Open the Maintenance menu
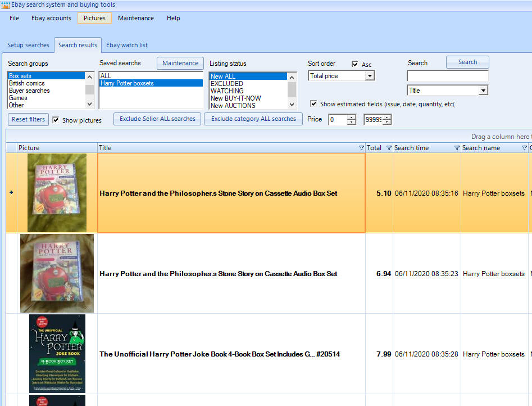 pyautogui.click(x=136, y=18)
